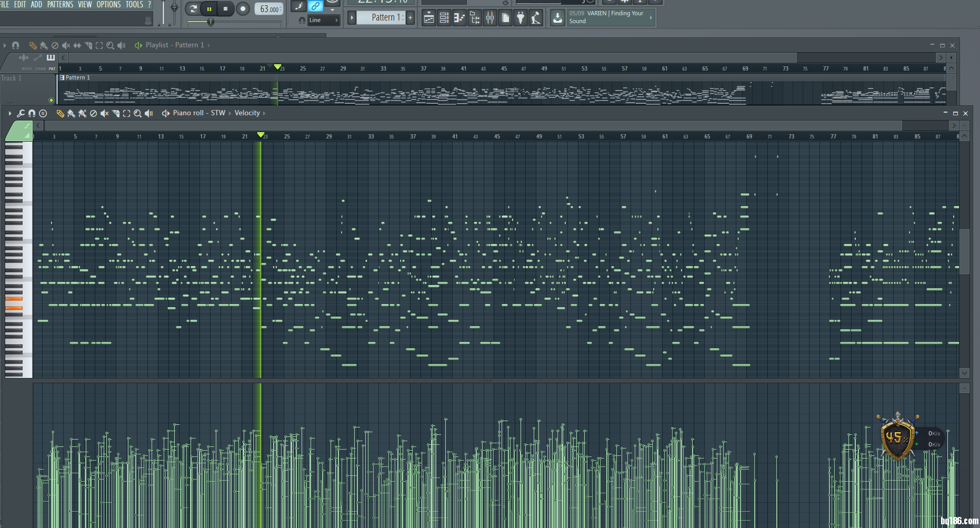The image size is (980, 528).
Task: Select Slip tool in Playlist toolbar
Action: (x=77, y=45)
